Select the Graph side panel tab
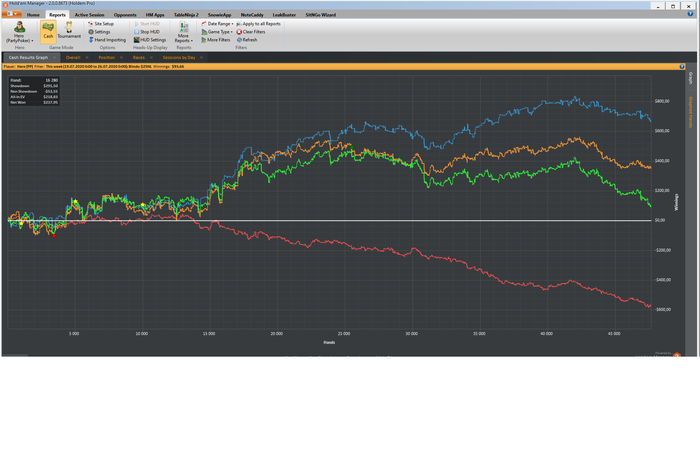Viewport: 700px width, 476px height. (x=690, y=78)
